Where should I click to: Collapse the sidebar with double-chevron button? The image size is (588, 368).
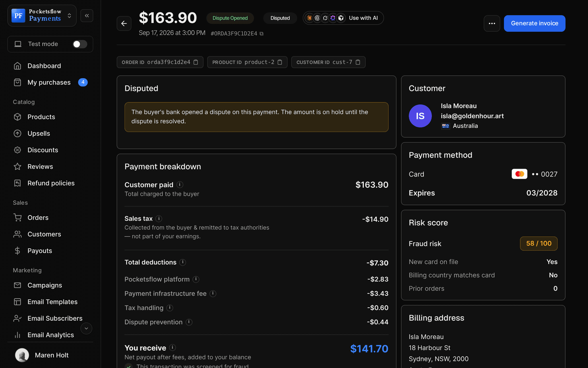pos(87,16)
